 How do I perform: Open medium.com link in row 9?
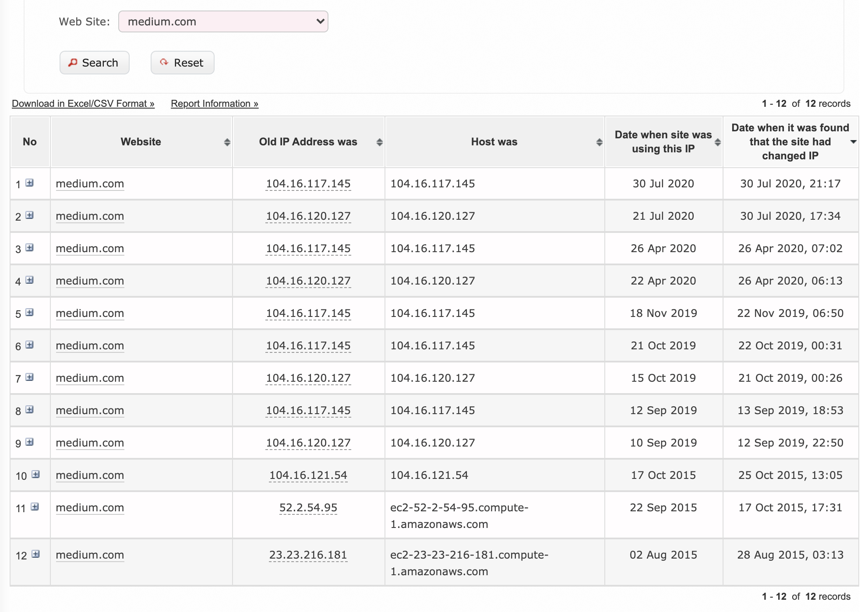(x=90, y=443)
